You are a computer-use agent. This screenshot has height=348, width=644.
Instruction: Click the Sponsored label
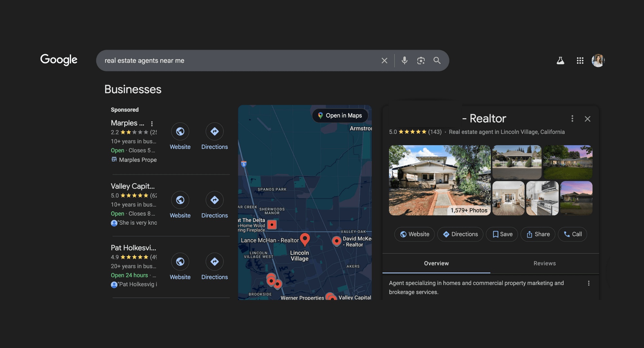point(125,110)
